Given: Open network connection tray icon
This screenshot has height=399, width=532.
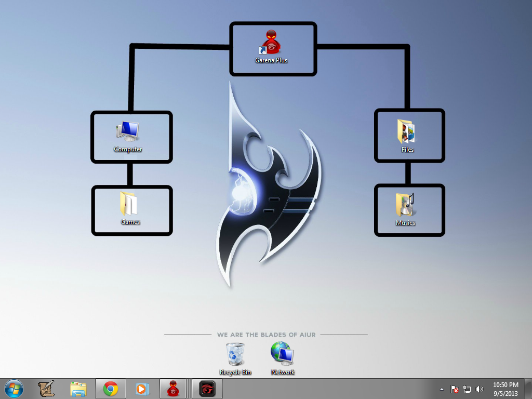Looking at the screenshot, I should point(467,389).
